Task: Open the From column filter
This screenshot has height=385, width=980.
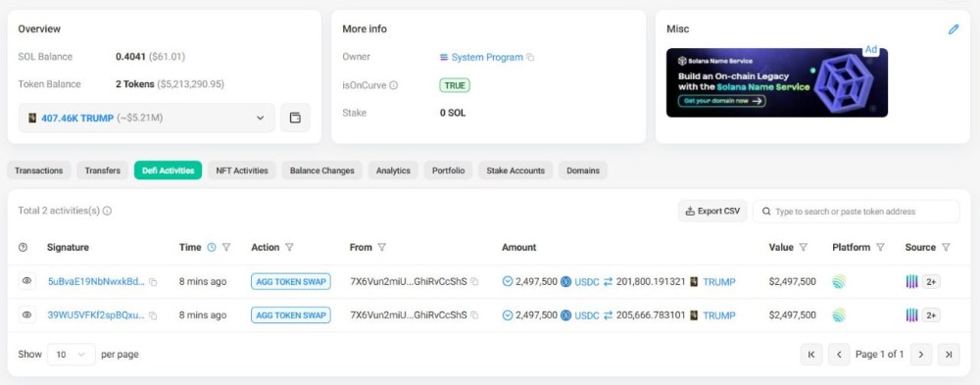Action: [x=382, y=248]
